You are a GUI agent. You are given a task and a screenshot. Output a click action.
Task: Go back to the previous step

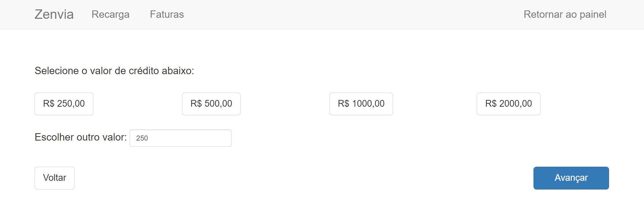54,178
